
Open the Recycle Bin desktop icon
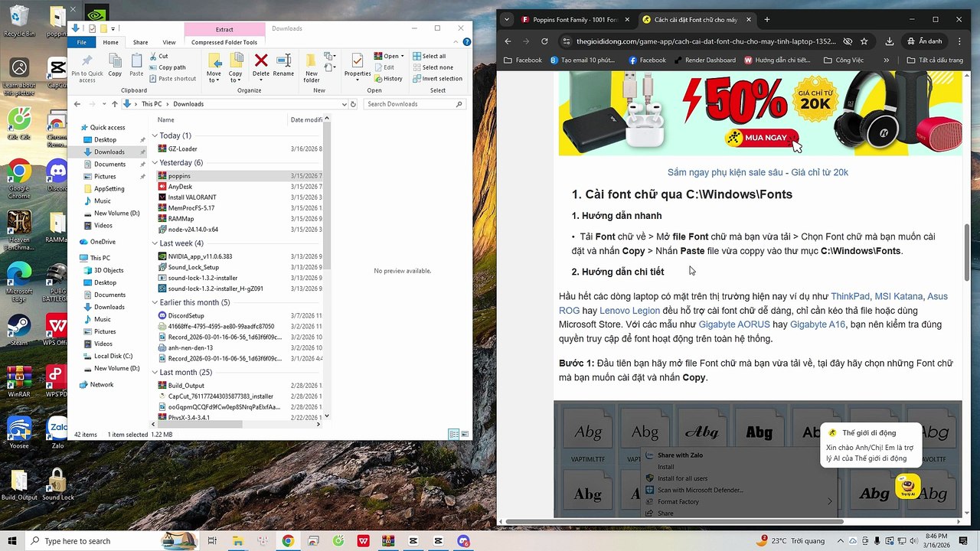(x=18, y=21)
